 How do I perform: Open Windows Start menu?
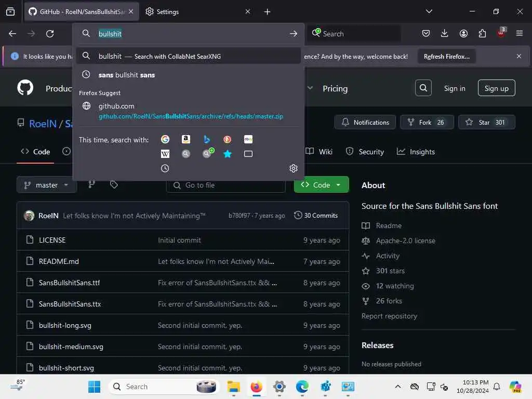[94, 387]
